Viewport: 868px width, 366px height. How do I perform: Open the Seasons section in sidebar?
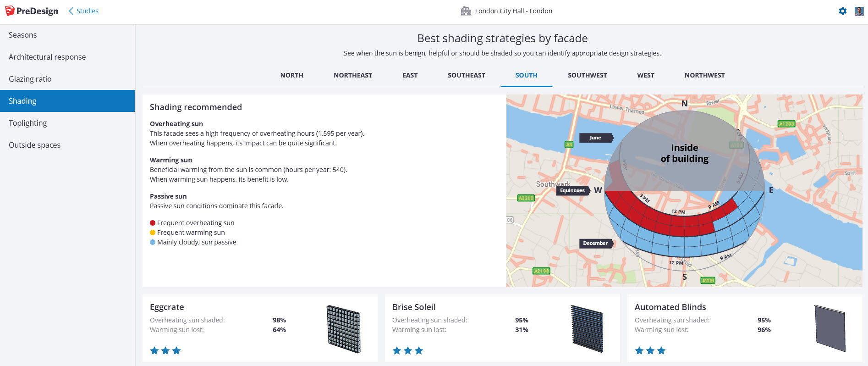point(22,35)
